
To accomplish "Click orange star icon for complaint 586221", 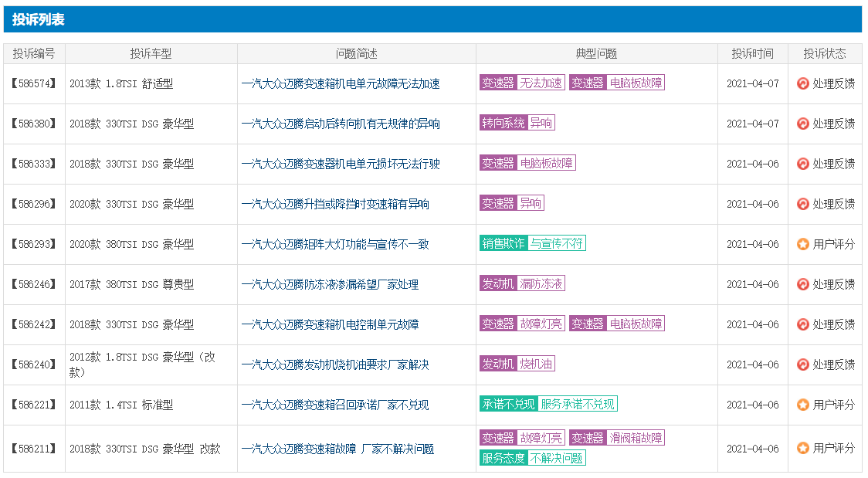I will point(802,405).
